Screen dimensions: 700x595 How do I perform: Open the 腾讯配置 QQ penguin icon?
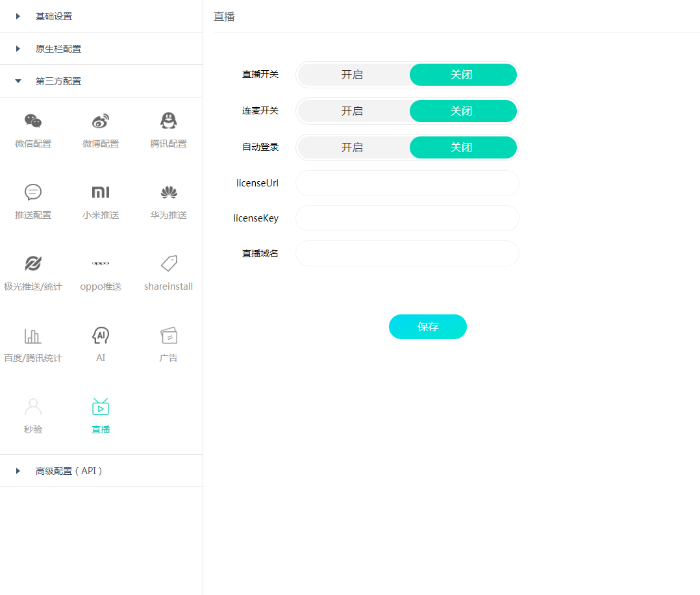click(168, 121)
